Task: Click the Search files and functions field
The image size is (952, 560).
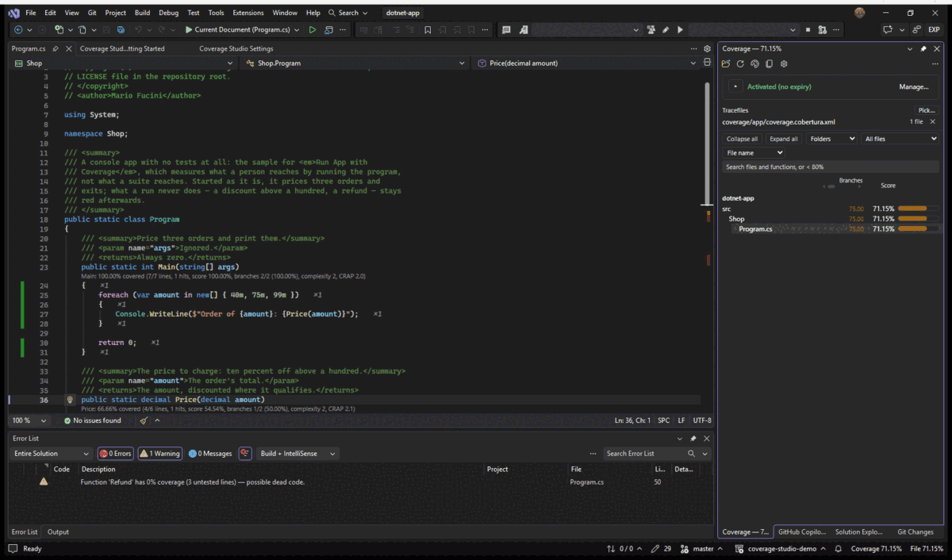Action: point(830,167)
